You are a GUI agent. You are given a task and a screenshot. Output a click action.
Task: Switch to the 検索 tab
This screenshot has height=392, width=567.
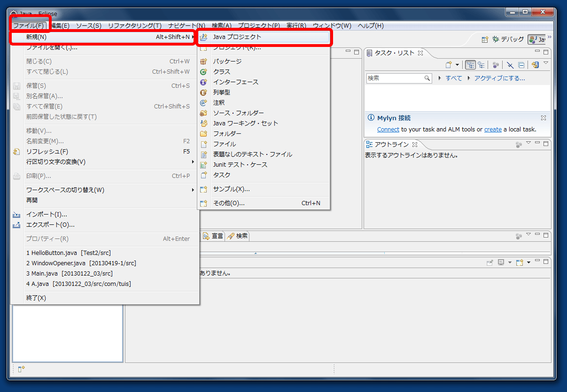[238, 236]
